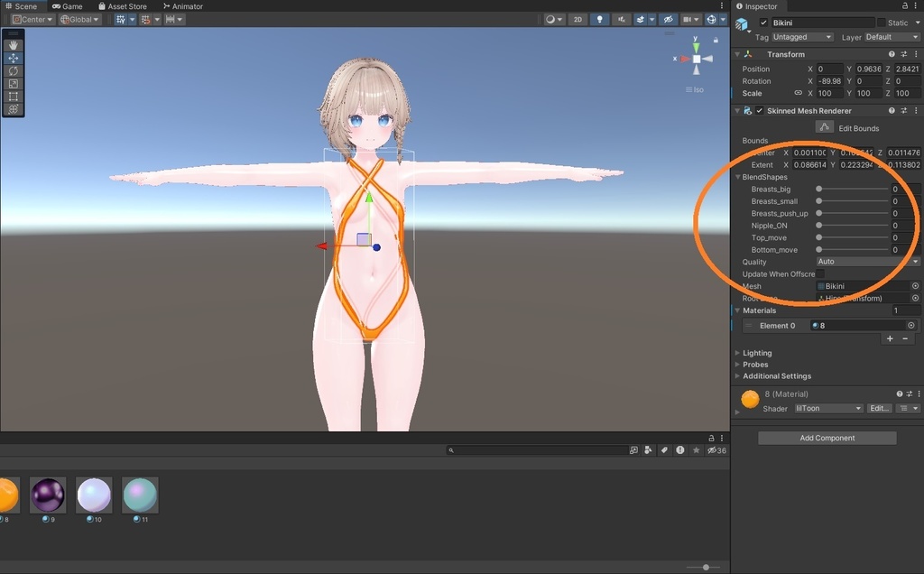Viewport: 924px width, 574px height.
Task: Collapse the Transform component
Action: point(737,54)
